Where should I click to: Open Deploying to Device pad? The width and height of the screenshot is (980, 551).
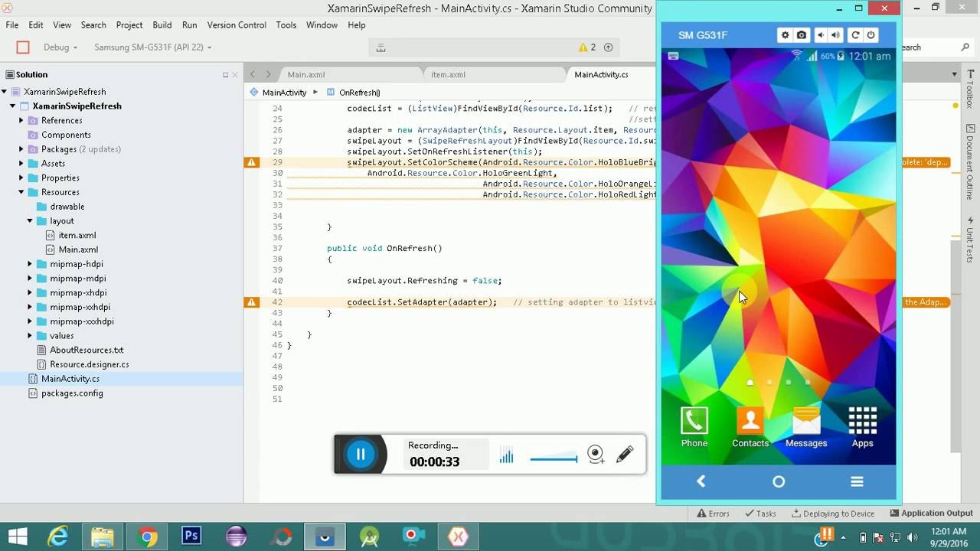coord(833,514)
